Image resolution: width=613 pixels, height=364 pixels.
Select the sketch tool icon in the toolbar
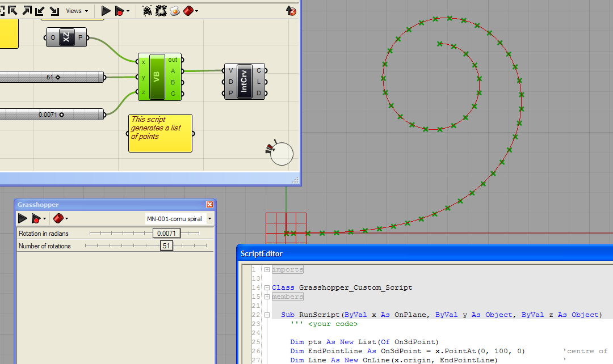tap(148, 10)
